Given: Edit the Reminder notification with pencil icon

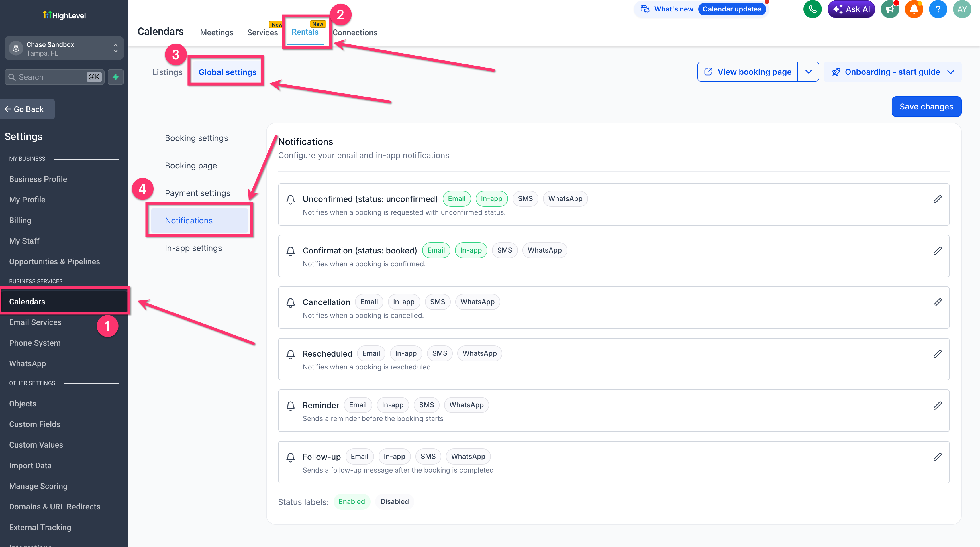Looking at the screenshot, I should click(x=937, y=406).
